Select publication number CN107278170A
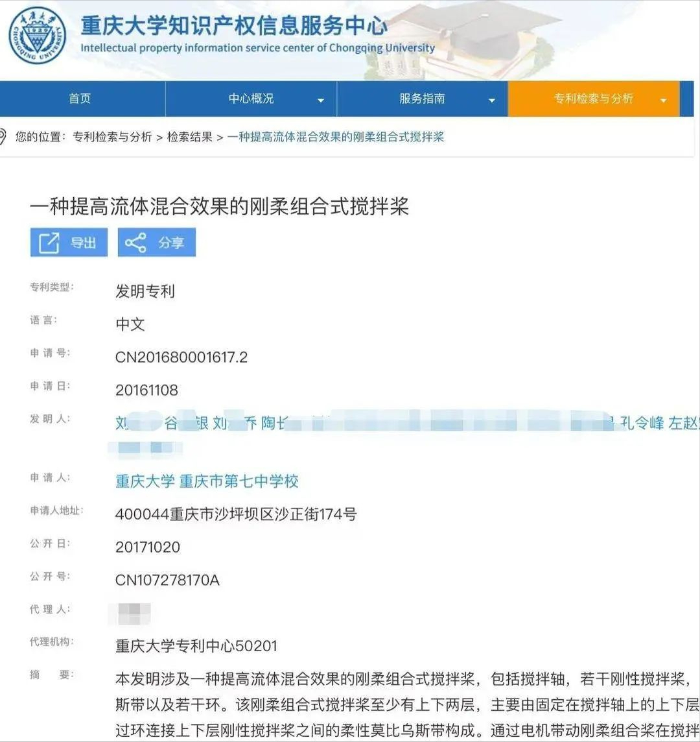700x742 pixels. [x=167, y=580]
